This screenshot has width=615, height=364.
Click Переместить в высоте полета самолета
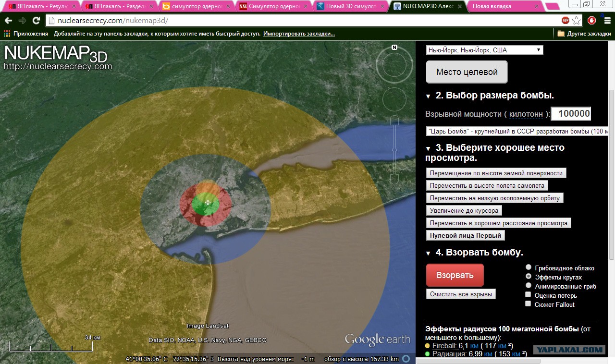point(487,185)
